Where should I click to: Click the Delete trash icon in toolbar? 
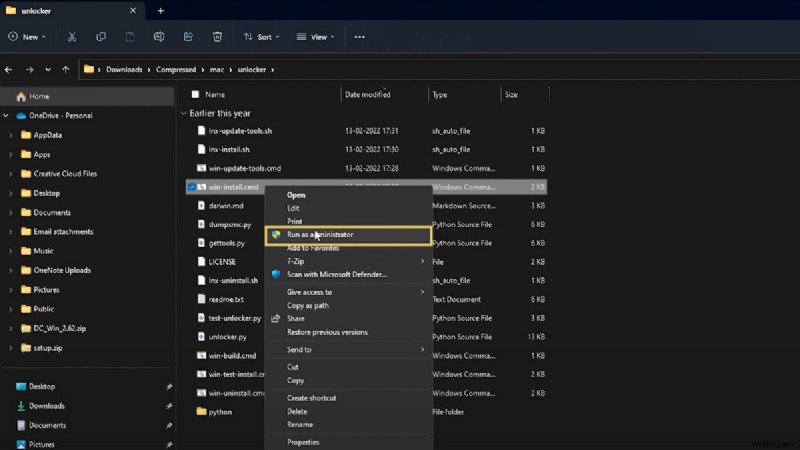tap(217, 37)
